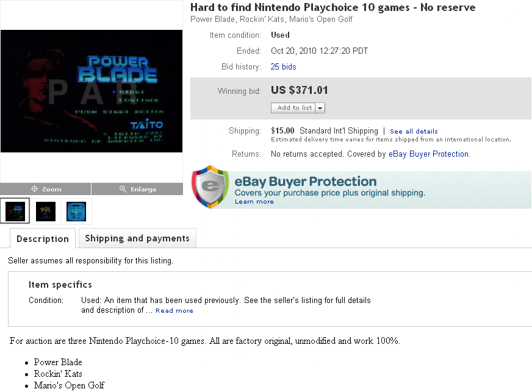Select the second game thumbnail
532x392 pixels.
[46, 211]
